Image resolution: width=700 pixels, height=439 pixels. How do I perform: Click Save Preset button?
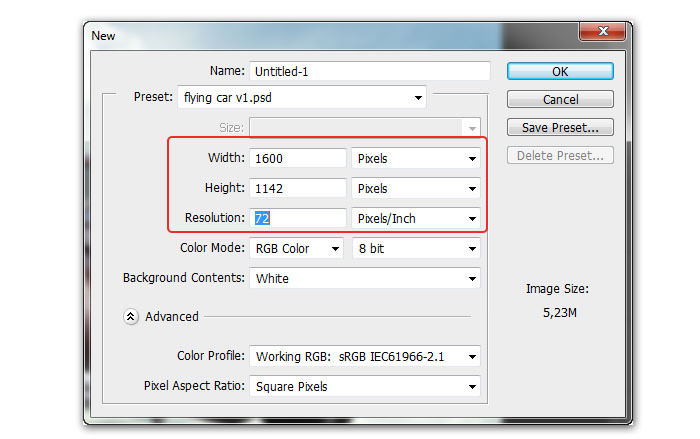point(560,127)
